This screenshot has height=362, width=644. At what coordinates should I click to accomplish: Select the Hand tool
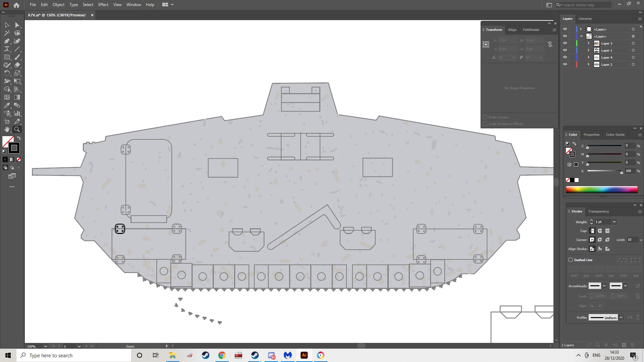7,129
